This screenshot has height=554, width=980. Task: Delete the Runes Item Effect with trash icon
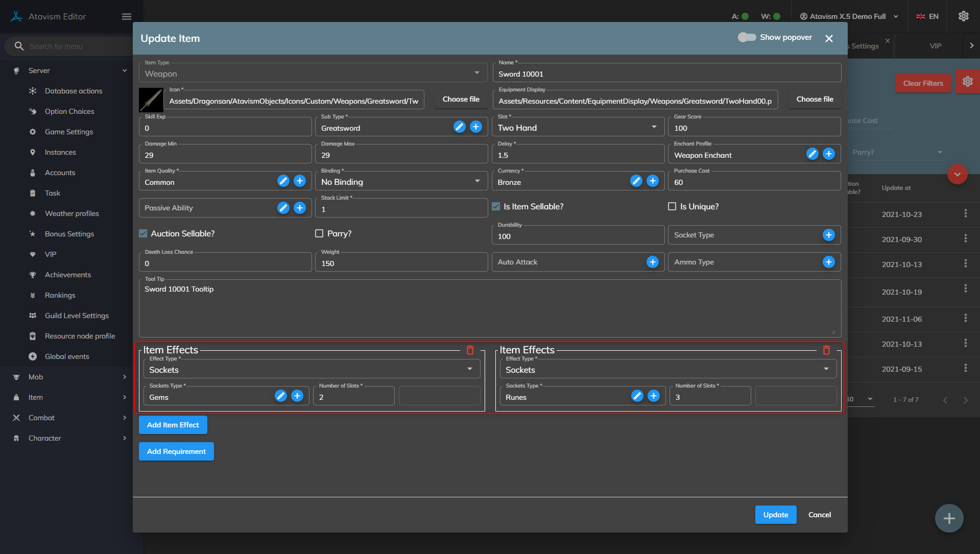pos(826,350)
